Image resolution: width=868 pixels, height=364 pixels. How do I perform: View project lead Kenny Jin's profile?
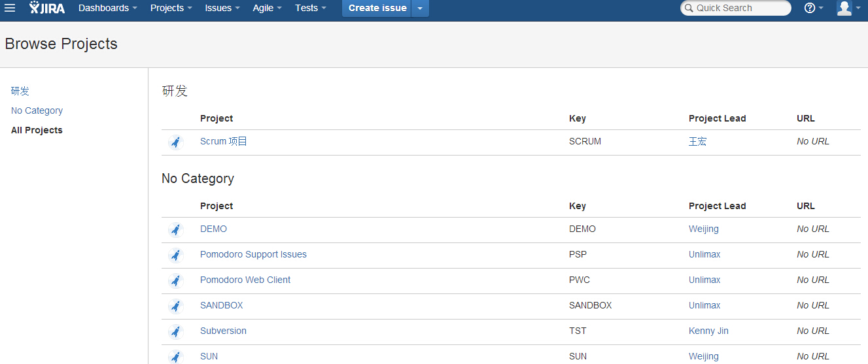tap(708, 331)
